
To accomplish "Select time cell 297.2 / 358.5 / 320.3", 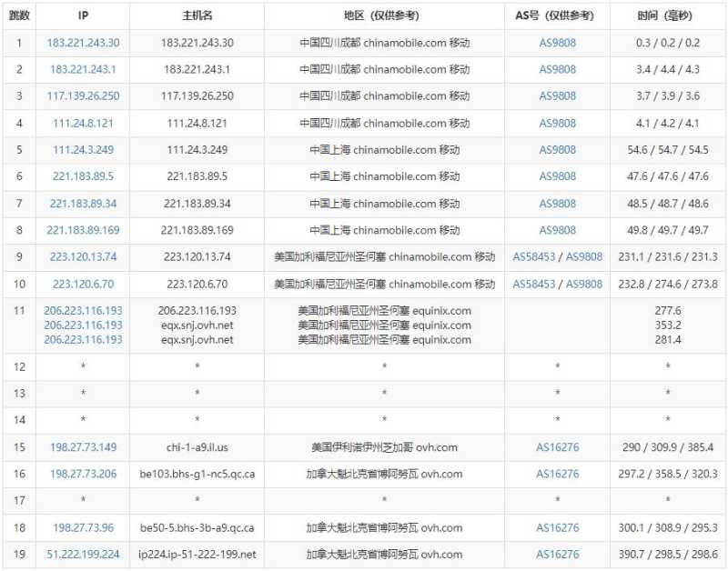I will [668, 474].
